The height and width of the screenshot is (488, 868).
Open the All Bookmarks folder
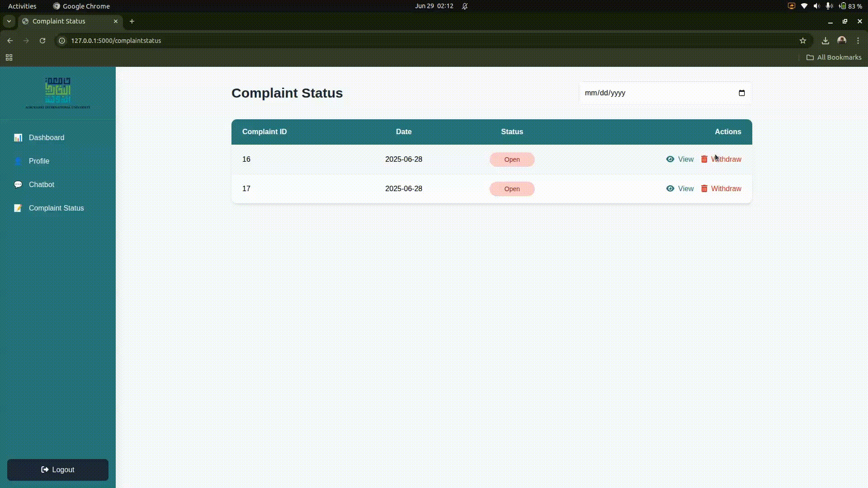click(834, 57)
